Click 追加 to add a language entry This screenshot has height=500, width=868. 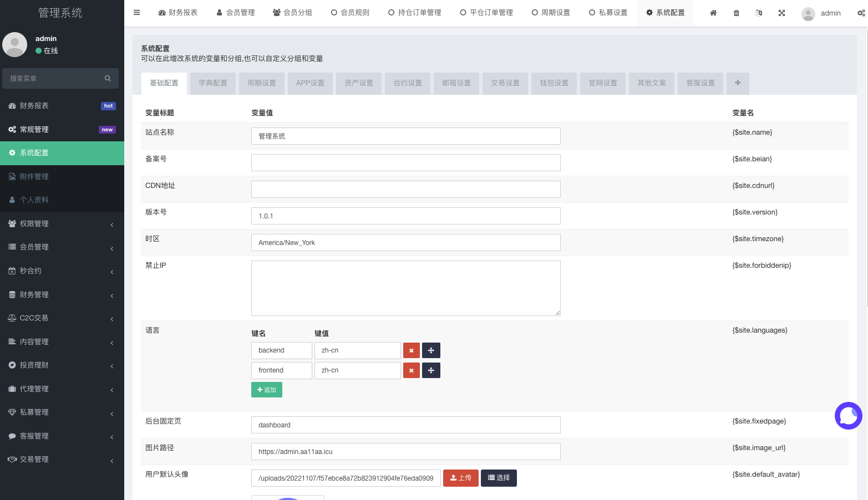267,390
